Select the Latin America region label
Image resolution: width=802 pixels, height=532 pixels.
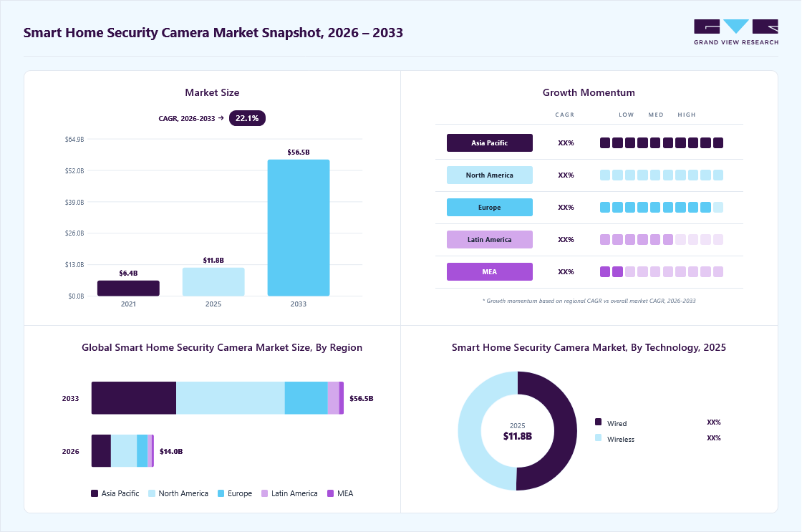[490, 239]
